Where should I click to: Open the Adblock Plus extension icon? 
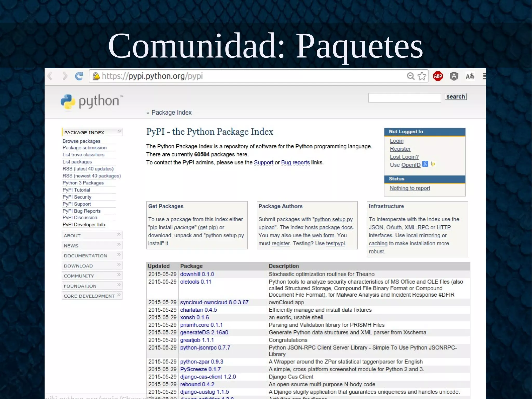(438, 76)
